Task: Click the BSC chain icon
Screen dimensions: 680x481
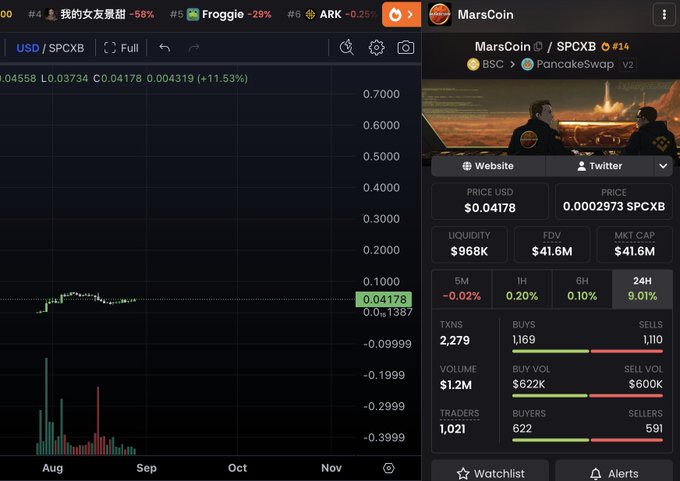Action: click(473, 64)
